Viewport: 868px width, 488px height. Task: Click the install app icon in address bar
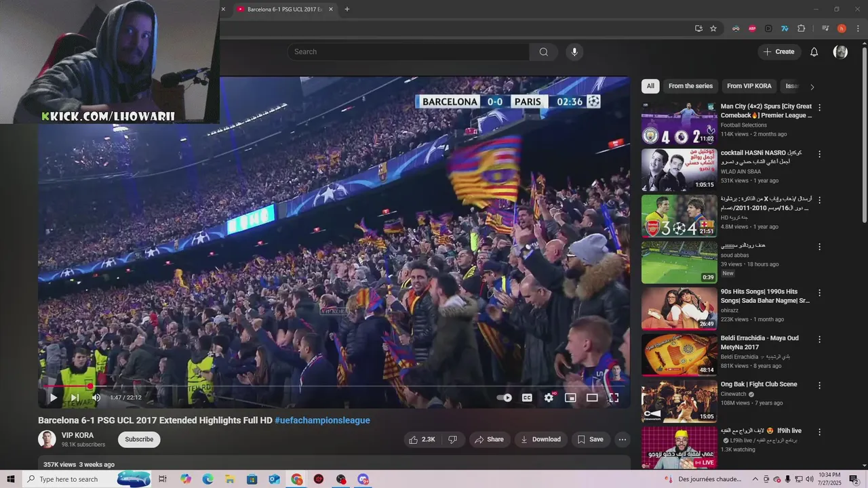698,28
